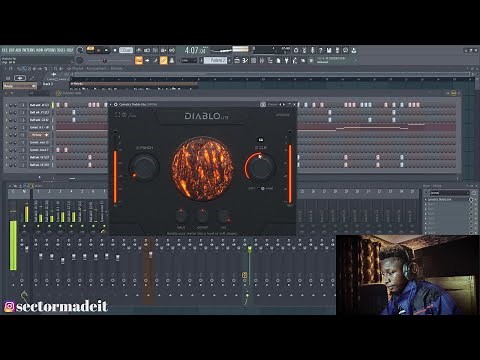Click the microphone one-click recording icon

(312, 50)
